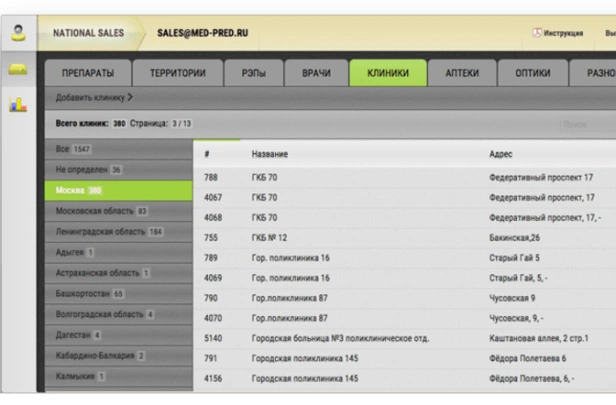This screenshot has width=616, height=405.
Task: Click the PDF icon beside Инструкция
Action: 535,33
